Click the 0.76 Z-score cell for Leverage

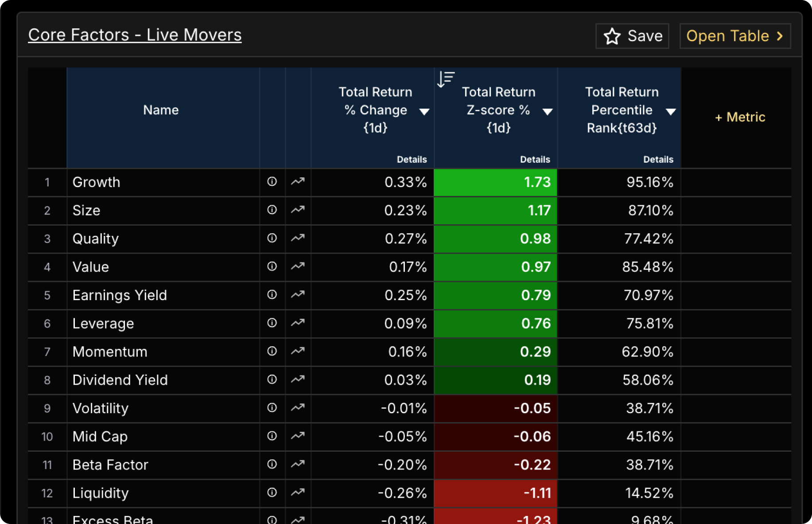(495, 324)
